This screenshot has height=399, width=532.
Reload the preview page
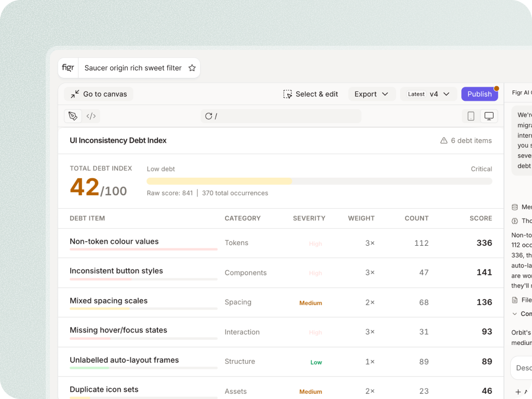point(208,116)
